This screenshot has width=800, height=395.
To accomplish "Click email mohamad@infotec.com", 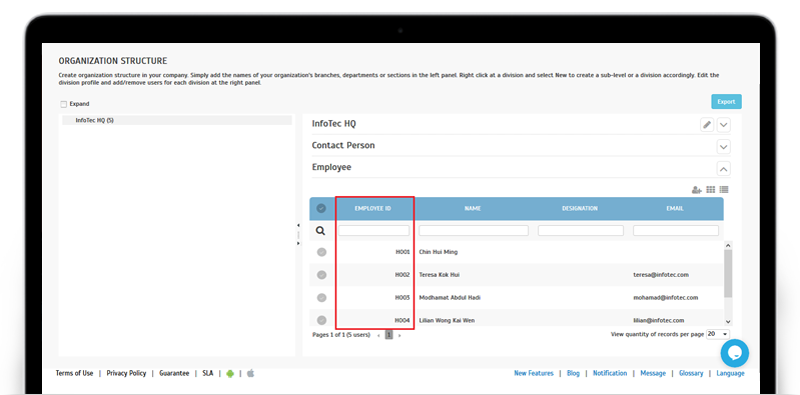I will coord(665,298).
